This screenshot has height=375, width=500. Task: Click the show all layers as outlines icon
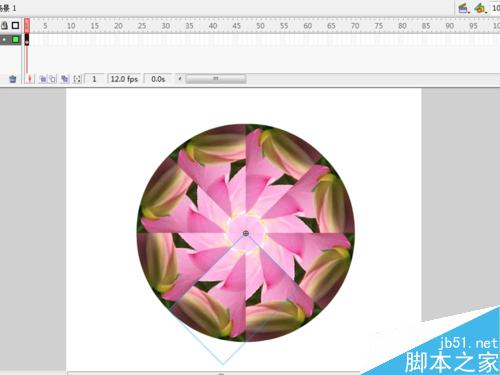pyautogui.click(x=15, y=25)
